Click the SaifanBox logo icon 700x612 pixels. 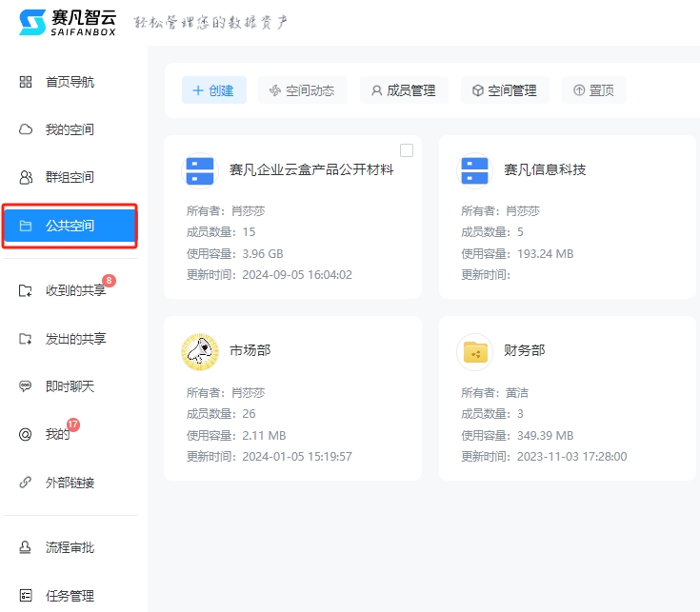pos(32,22)
